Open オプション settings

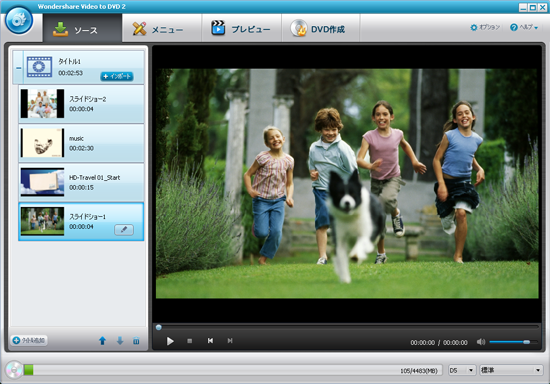[485, 27]
